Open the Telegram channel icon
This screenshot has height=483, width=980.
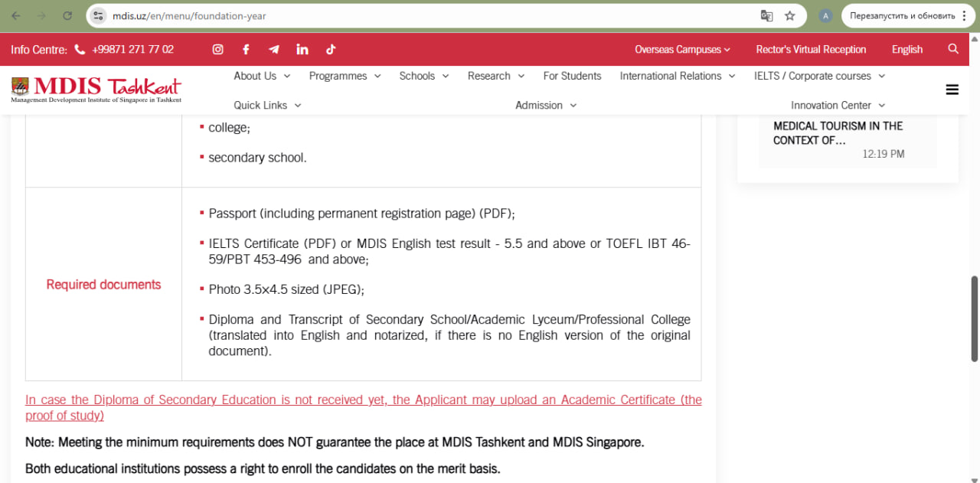[x=274, y=49]
